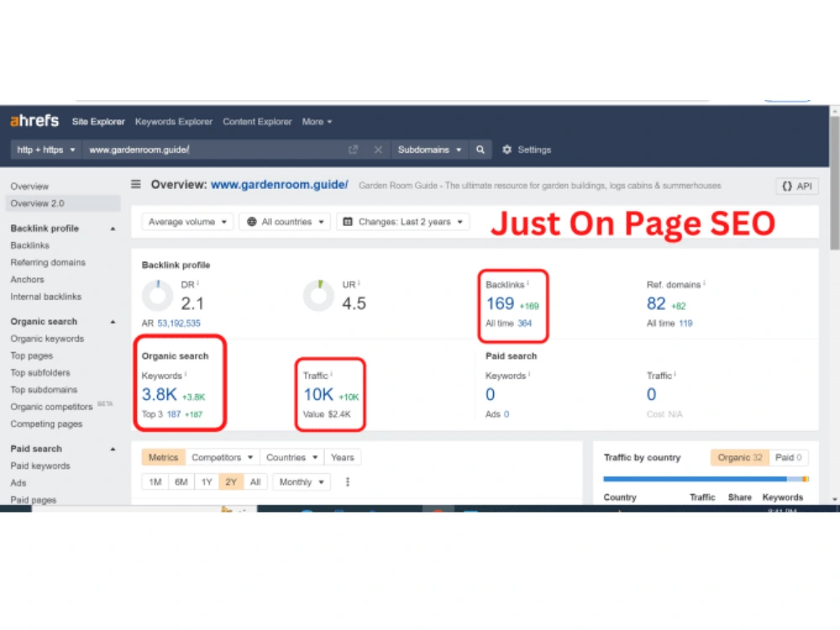840x630 pixels.
Task: Click organic keywords value 3.8K
Action: point(159,395)
